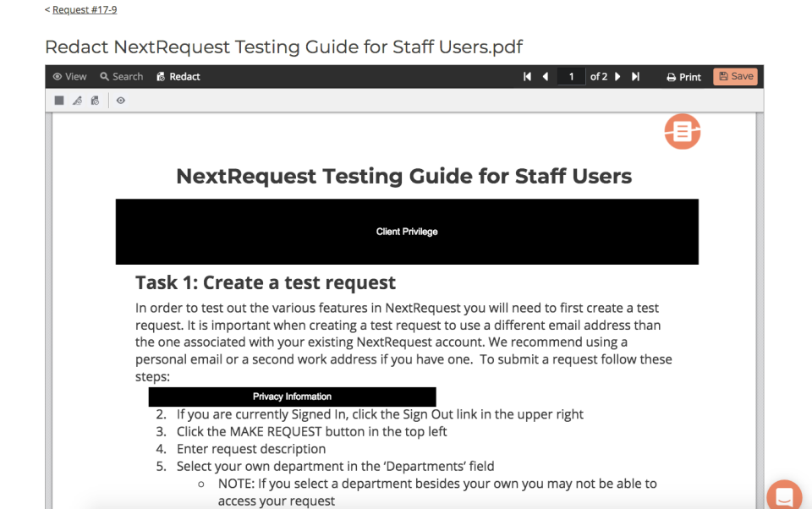812x509 pixels.
Task: Go to the previous page
Action: click(544, 76)
